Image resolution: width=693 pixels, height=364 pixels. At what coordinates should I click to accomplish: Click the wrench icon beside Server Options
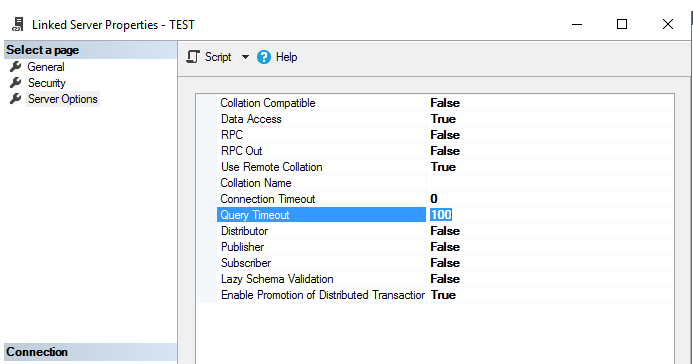(x=16, y=99)
